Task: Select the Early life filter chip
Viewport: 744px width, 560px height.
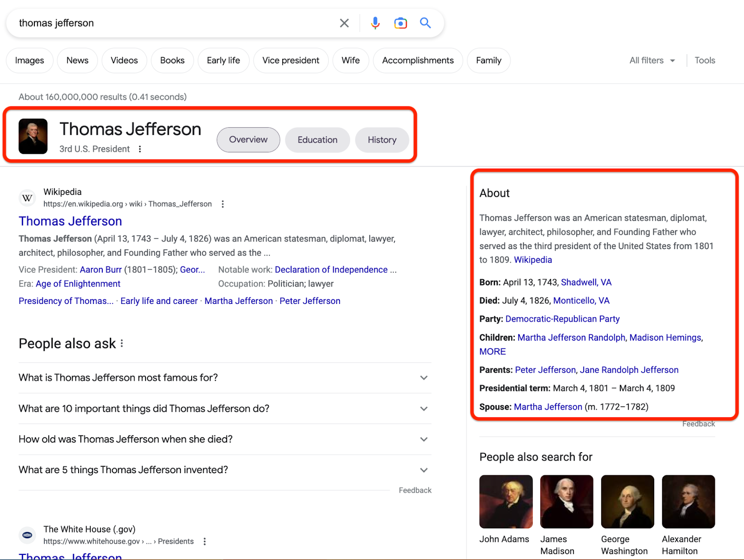Action: pyautogui.click(x=223, y=60)
